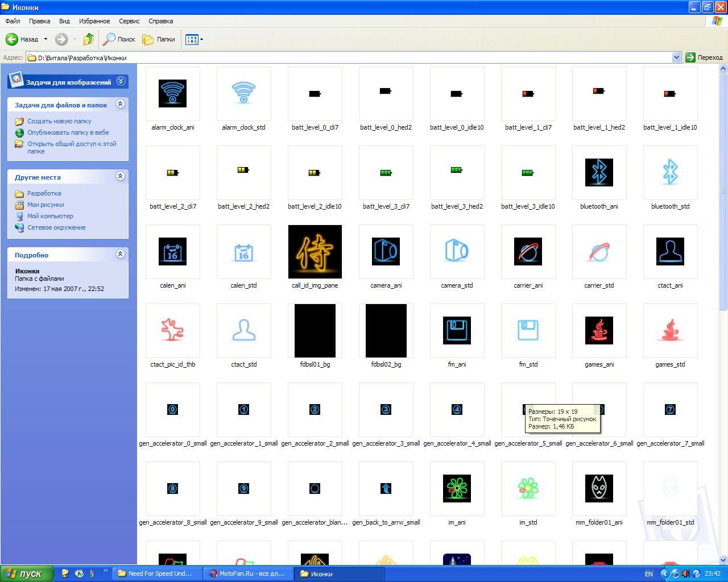Select the fm_std floppy disk icon
Viewport: 728px width, 582px height.
point(528,331)
